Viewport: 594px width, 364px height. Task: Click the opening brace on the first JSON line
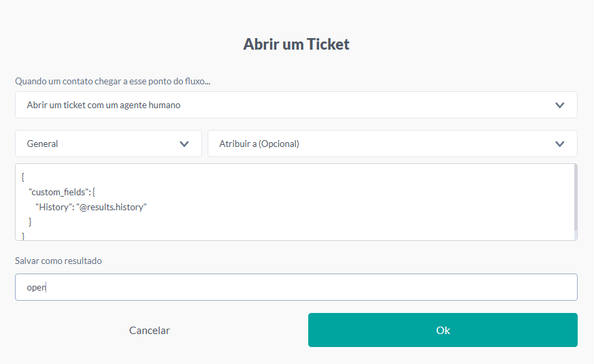[23, 178]
